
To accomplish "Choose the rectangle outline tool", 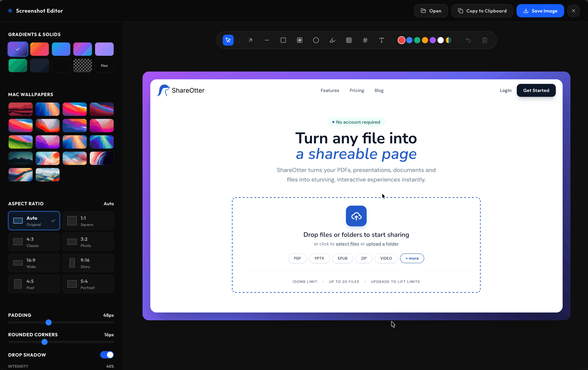I will click(283, 40).
